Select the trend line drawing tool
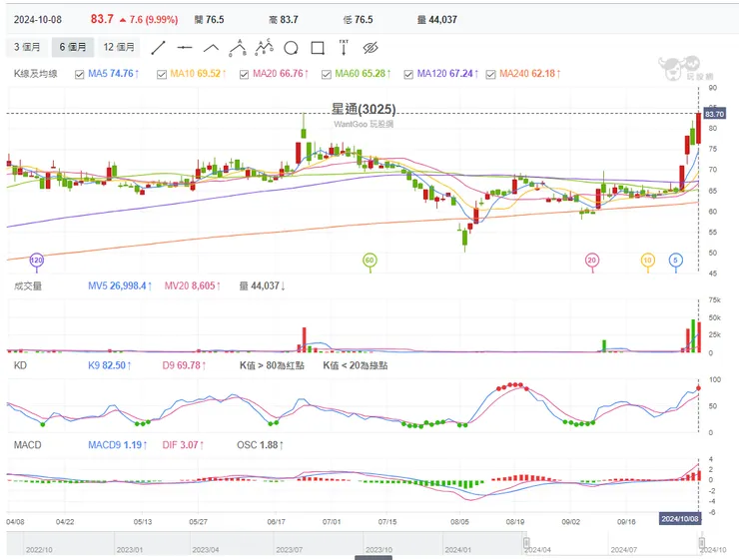This screenshot has height=560, width=739. pos(159,48)
